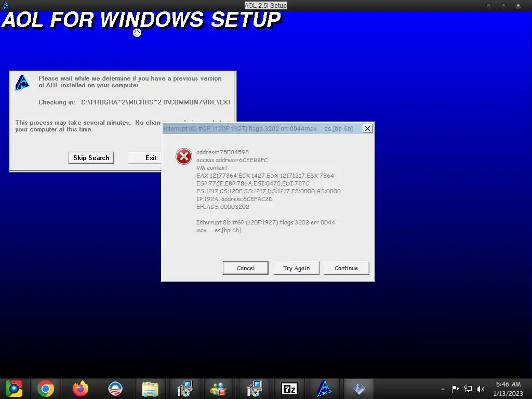Click Try Again in the error dialog
Viewport: 532px width, 399px height.
point(296,268)
